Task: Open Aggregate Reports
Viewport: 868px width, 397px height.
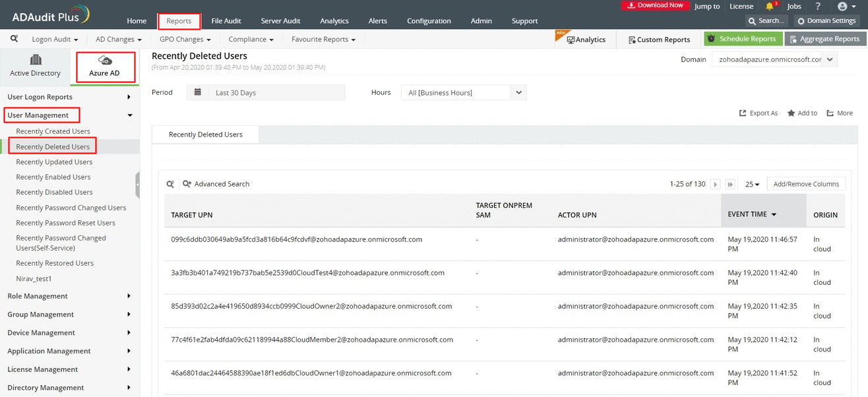Action: point(825,39)
